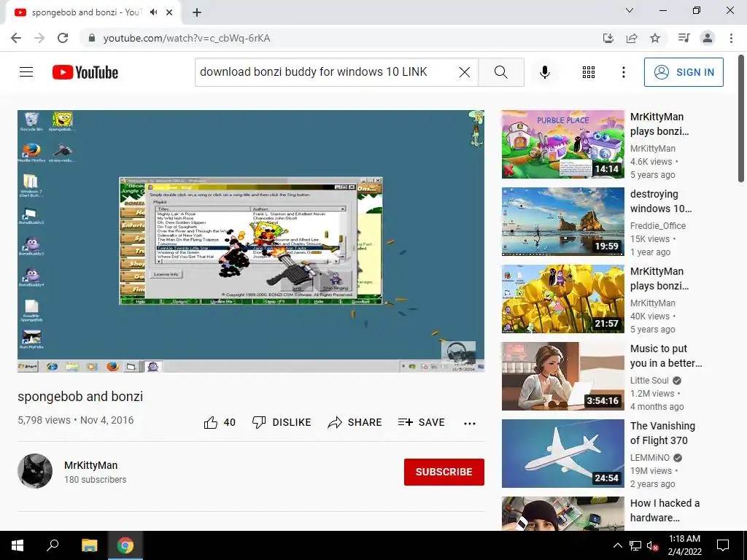Go forward in Chrome
747x560 pixels.
tap(39, 38)
